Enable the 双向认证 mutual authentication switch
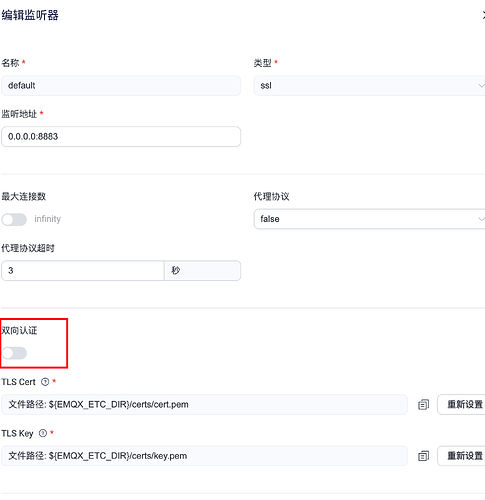Image resolution: width=485 pixels, height=500 pixels. (14, 353)
